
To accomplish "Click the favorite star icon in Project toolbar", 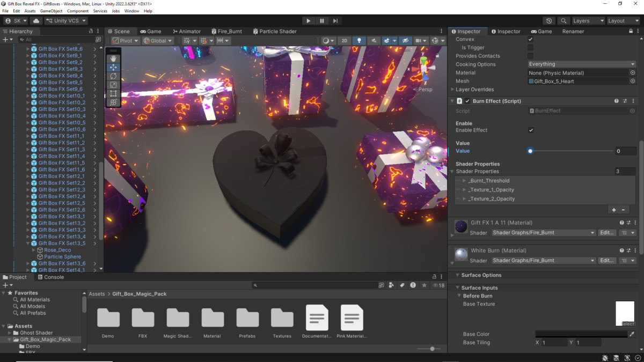I will 424,285.
